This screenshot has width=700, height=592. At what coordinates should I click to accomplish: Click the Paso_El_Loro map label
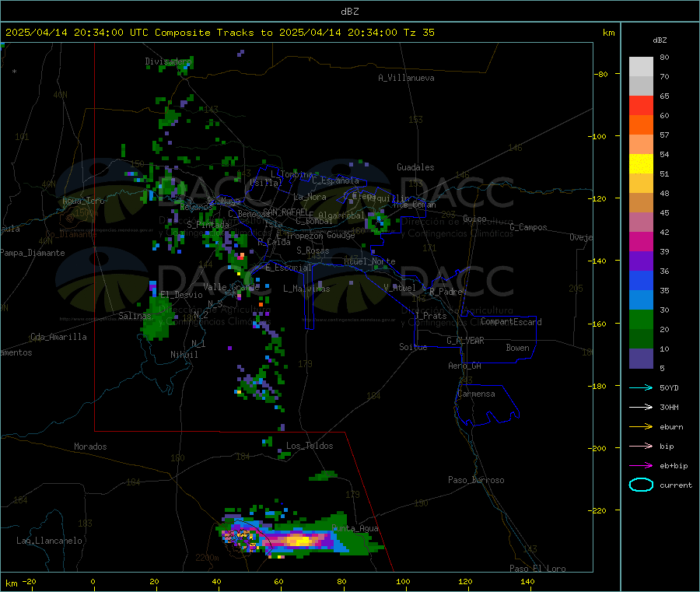(x=537, y=569)
